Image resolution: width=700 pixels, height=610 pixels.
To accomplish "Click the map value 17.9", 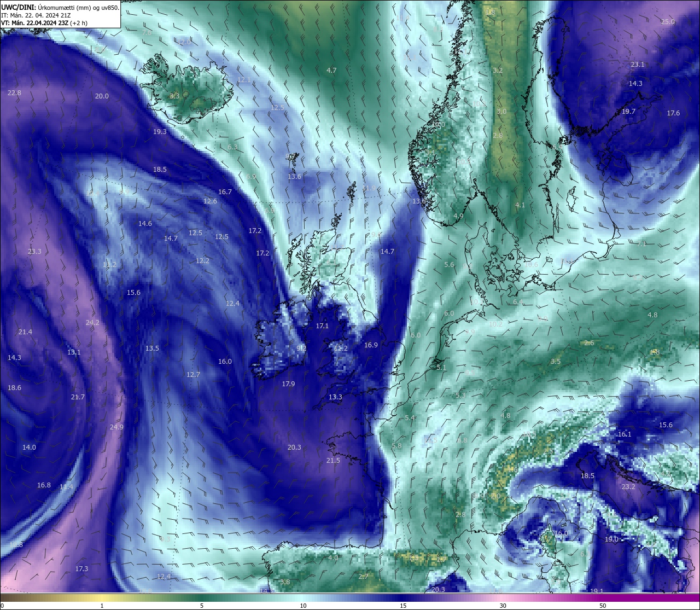I will (x=288, y=384).
